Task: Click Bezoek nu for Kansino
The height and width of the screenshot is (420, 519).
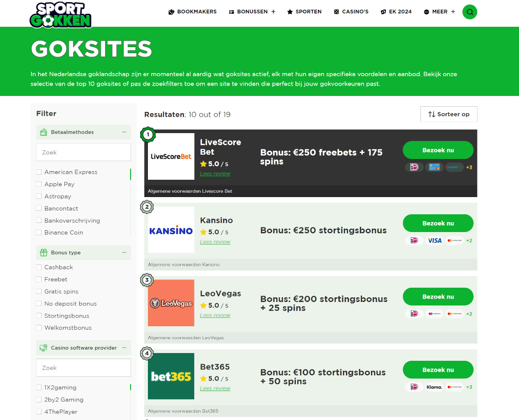Action: pos(438,223)
